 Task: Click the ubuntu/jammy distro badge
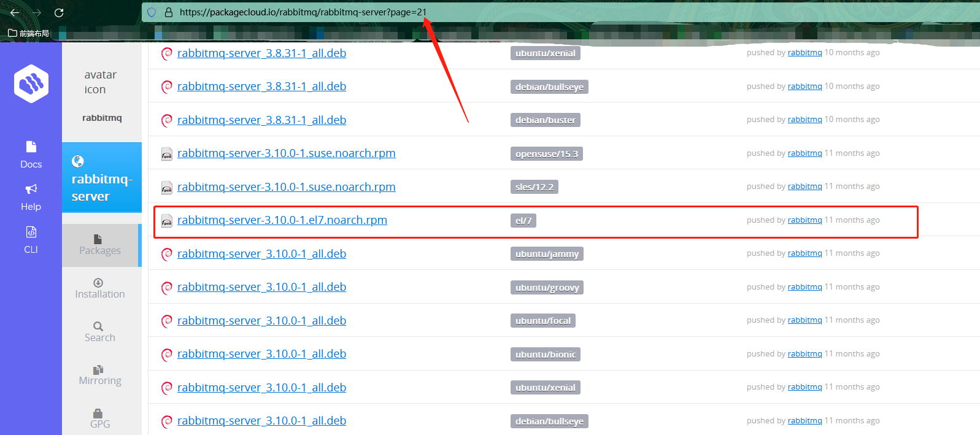click(547, 254)
